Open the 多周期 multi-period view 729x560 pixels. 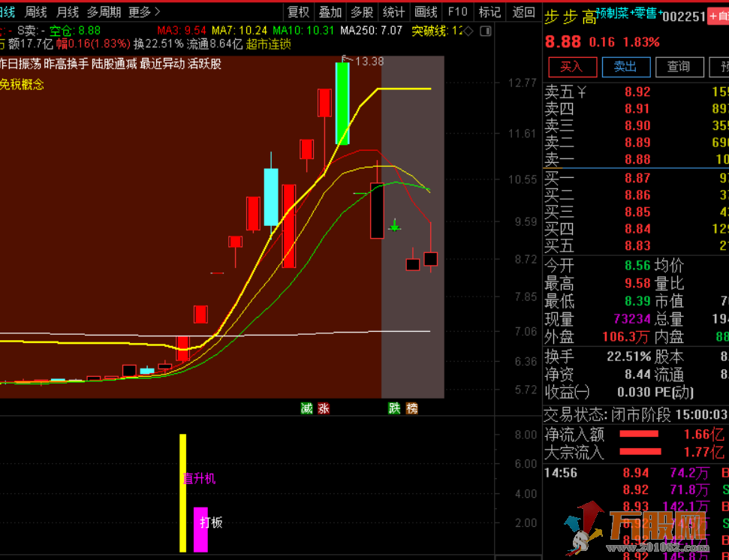point(104,11)
